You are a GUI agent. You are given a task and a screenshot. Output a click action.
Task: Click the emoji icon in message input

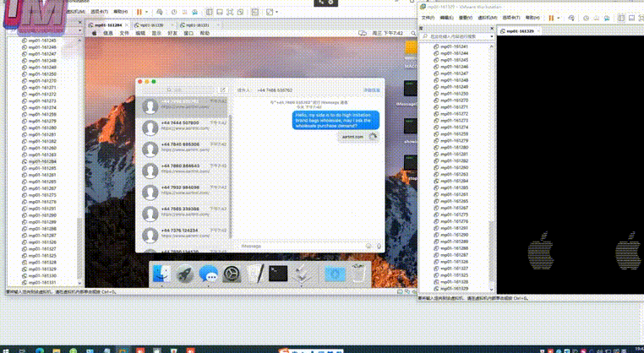pyautogui.click(x=368, y=246)
